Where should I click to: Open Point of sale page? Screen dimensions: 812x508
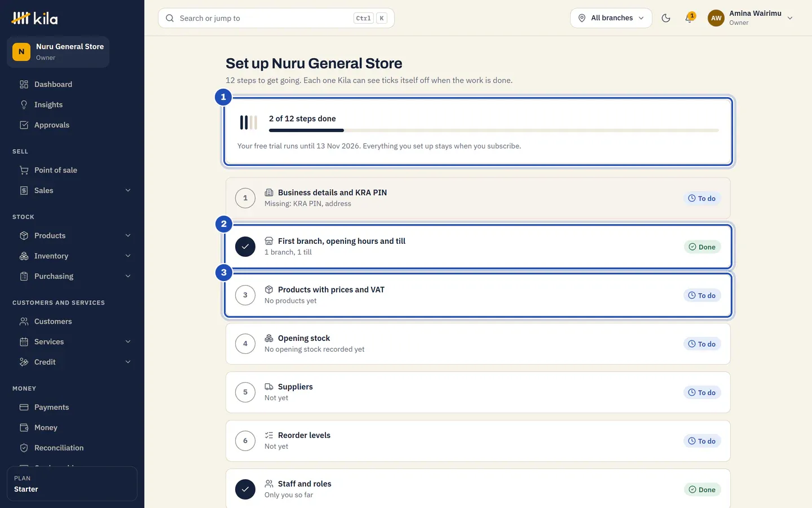coord(72,170)
